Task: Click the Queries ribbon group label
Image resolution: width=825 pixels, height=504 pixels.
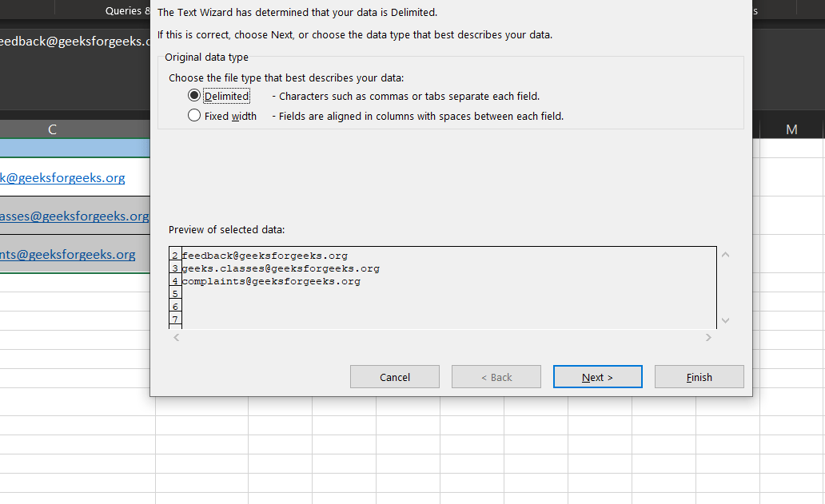Action: tap(127, 10)
